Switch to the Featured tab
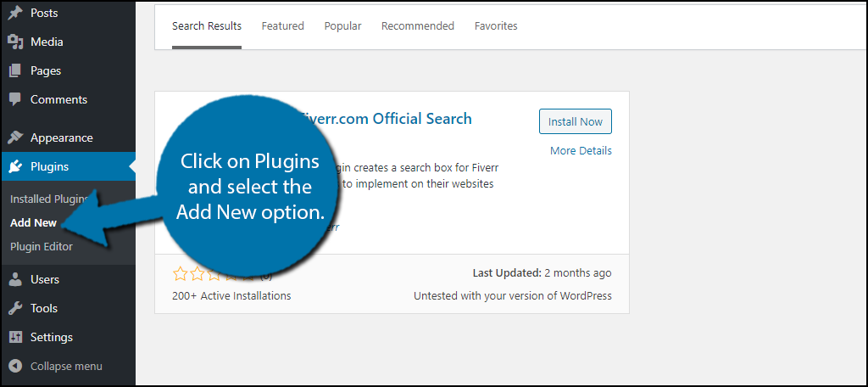Image resolution: width=868 pixels, height=387 pixels. (283, 26)
